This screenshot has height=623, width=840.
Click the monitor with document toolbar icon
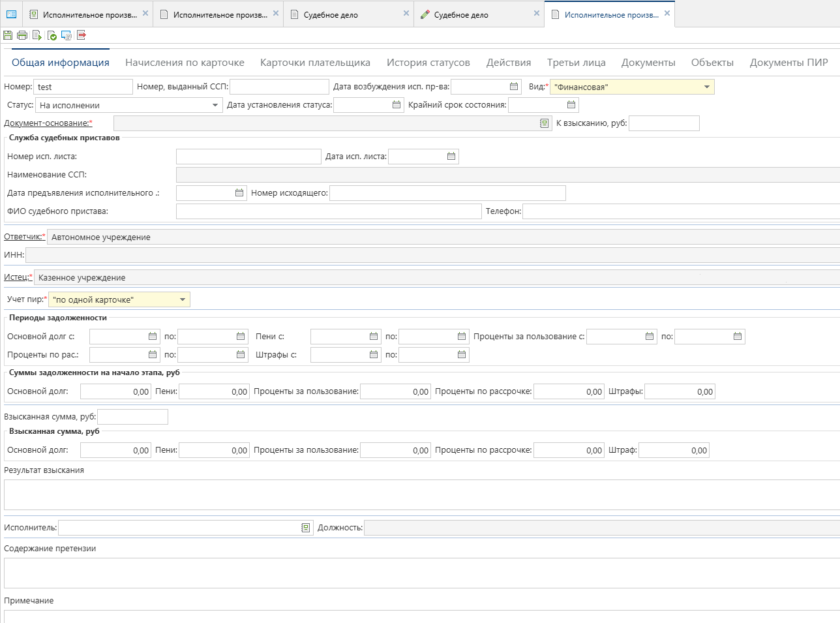point(67,35)
